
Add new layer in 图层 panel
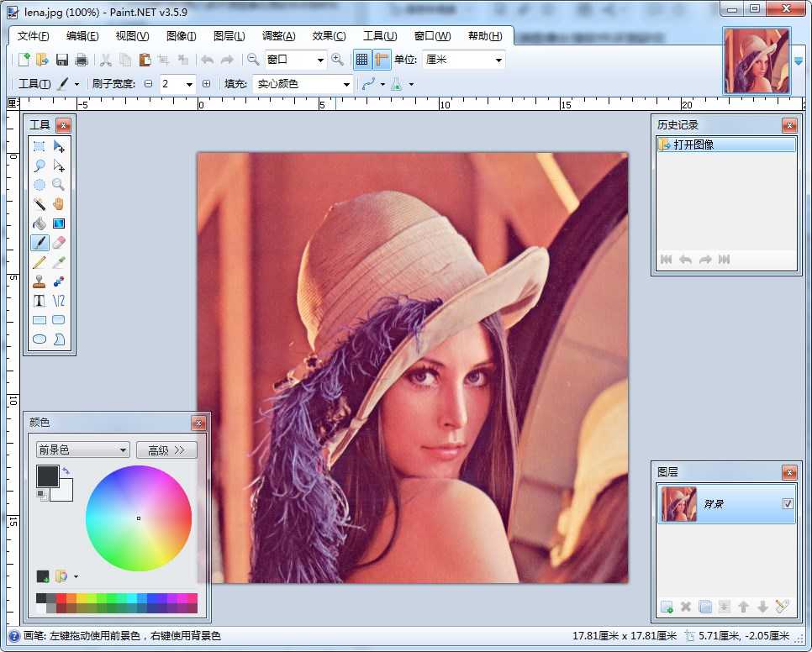667,607
